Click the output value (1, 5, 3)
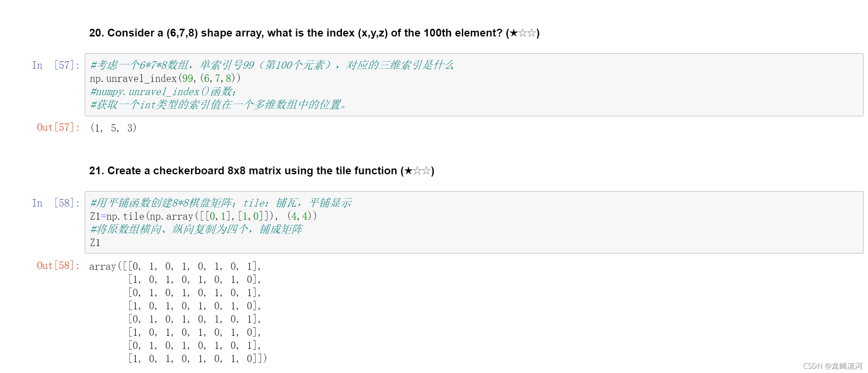 click(113, 128)
